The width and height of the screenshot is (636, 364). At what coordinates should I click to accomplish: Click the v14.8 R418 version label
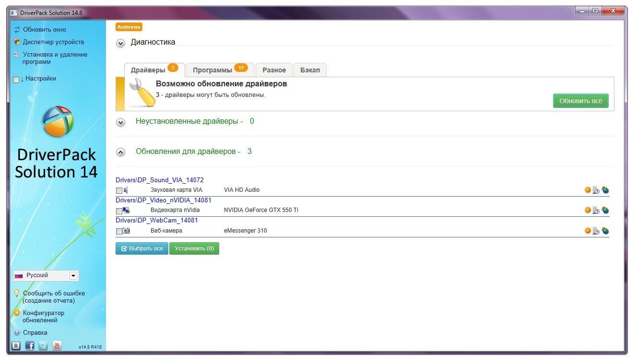point(90,347)
